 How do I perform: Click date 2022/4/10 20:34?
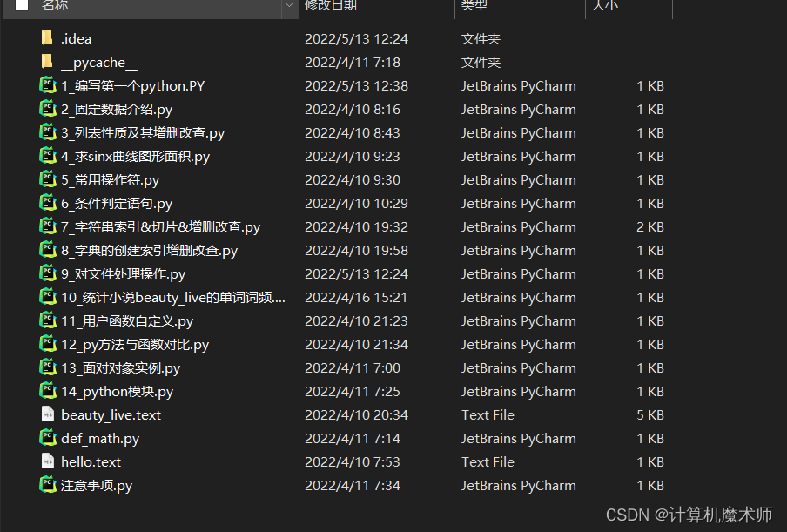coord(356,415)
